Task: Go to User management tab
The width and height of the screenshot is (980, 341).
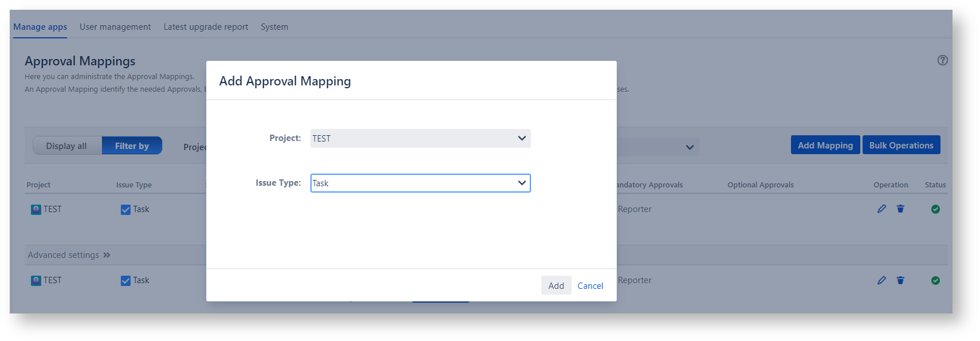Action: click(115, 27)
